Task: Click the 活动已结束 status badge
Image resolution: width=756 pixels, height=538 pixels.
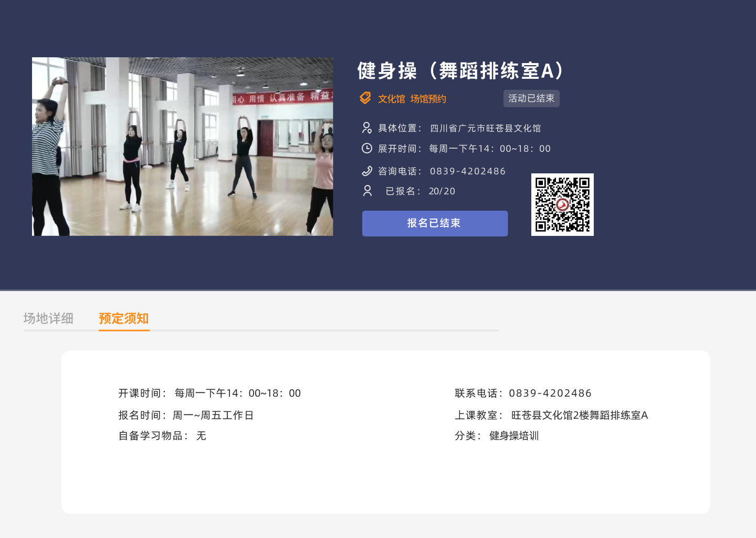Action: point(531,98)
